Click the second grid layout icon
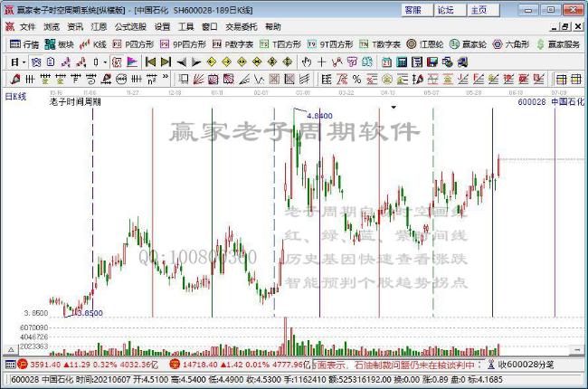Viewport: 588px width, 389px height. coord(576,79)
